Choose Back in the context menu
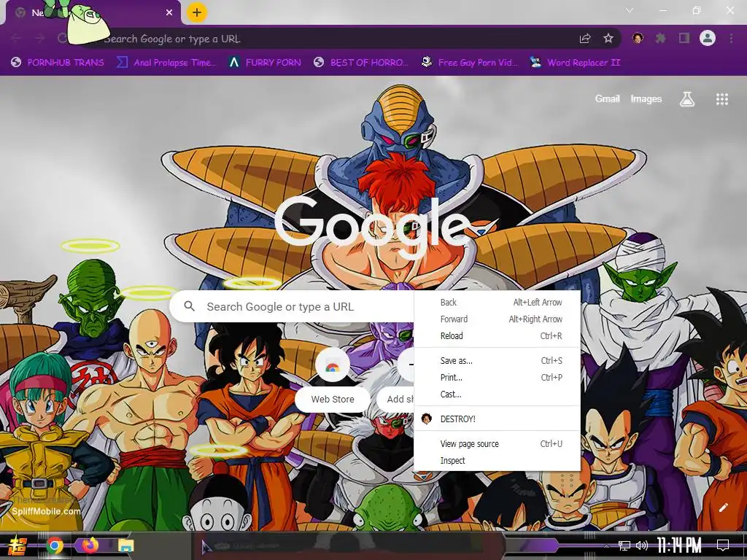Viewport: 747px width, 560px height. point(498,303)
